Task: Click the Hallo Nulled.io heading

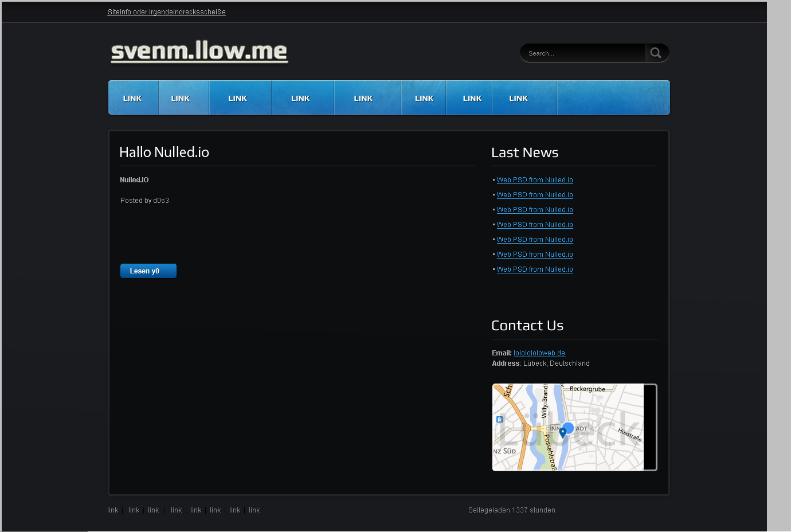Action: tap(164, 152)
